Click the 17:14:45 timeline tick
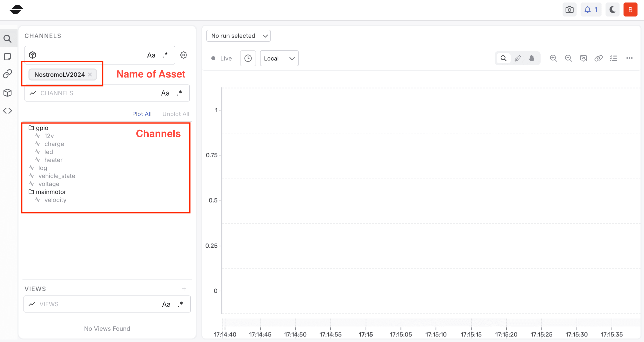 point(260,334)
